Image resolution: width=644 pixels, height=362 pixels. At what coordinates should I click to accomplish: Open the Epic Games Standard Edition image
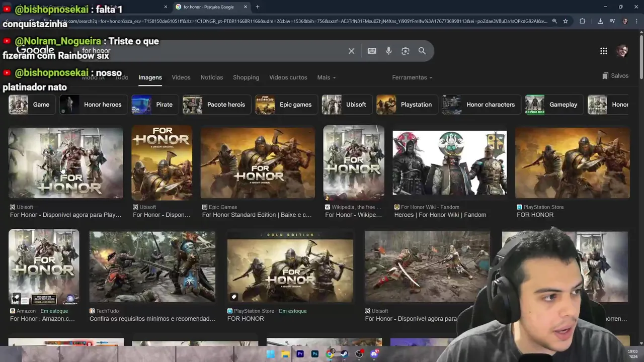258,162
